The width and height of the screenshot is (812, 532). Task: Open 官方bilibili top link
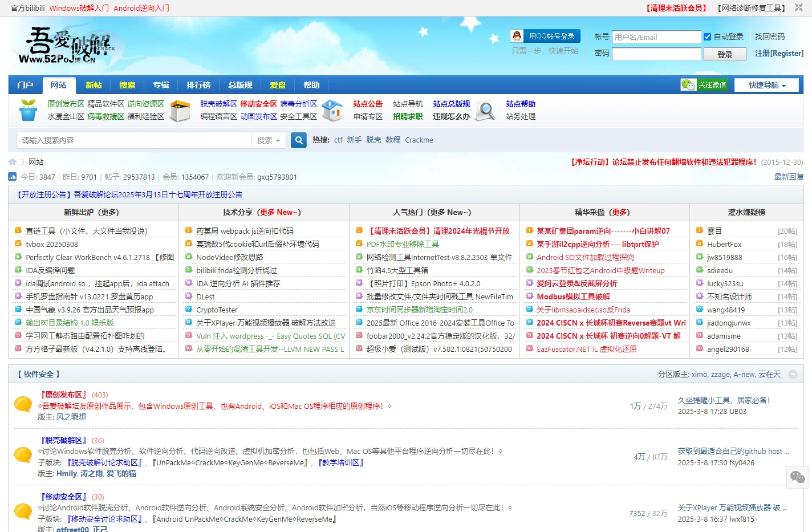click(28, 8)
